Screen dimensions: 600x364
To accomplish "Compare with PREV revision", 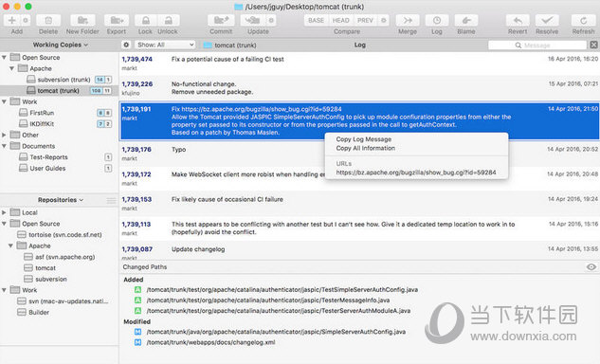I will click(x=365, y=20).
